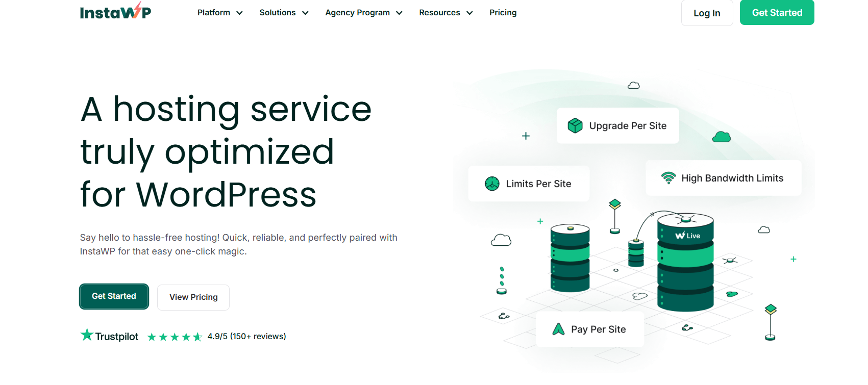Image resolution: width=868 pixels, height=385 pixels.
Task: Click the Trustpilot five-star rating
Action: click(x=175, y=337)
